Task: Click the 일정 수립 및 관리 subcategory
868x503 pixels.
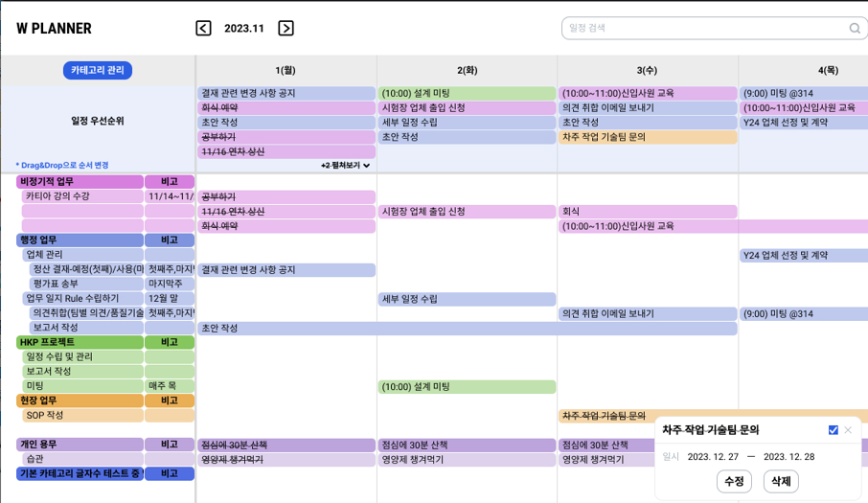Action: point(82,357)
